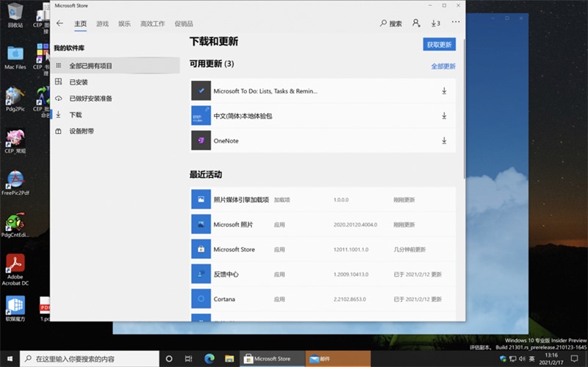This screenshot has width=588, height=367.
Task: Click the 中文(简体)本地体验包 app icon
Action: coord(201,115)
